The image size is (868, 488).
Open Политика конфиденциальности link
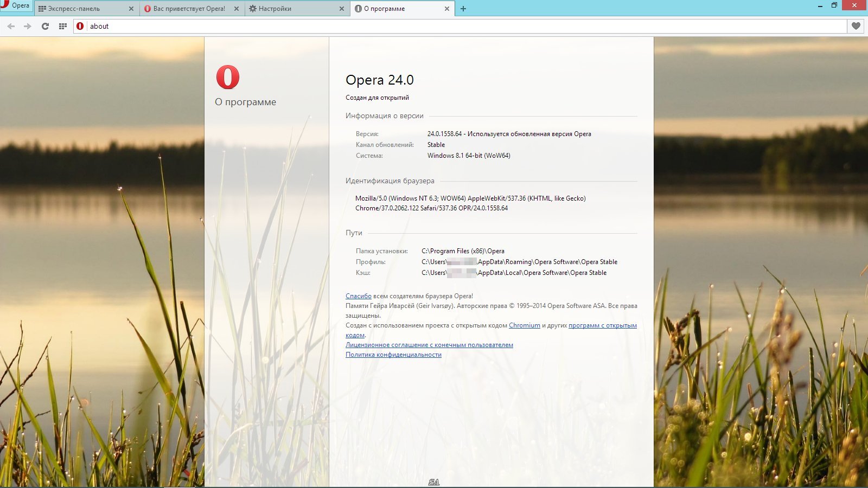[x=393, y=355]
